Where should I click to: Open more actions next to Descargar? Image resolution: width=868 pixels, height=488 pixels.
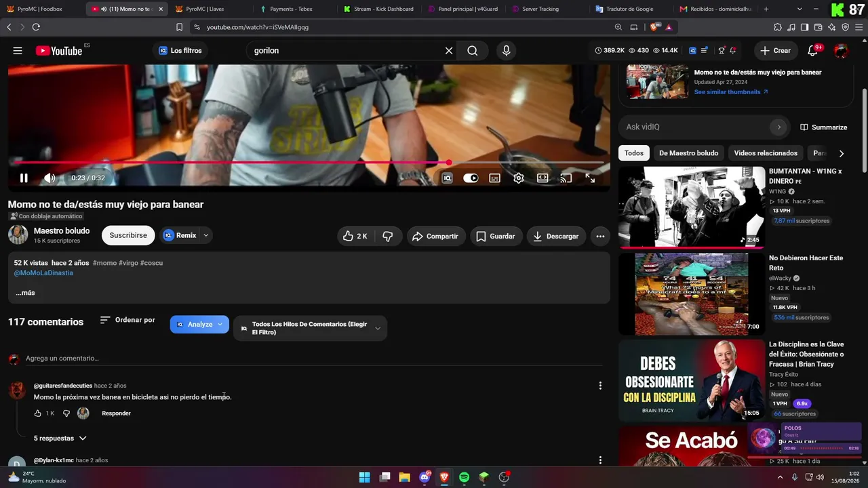point(600,236)
